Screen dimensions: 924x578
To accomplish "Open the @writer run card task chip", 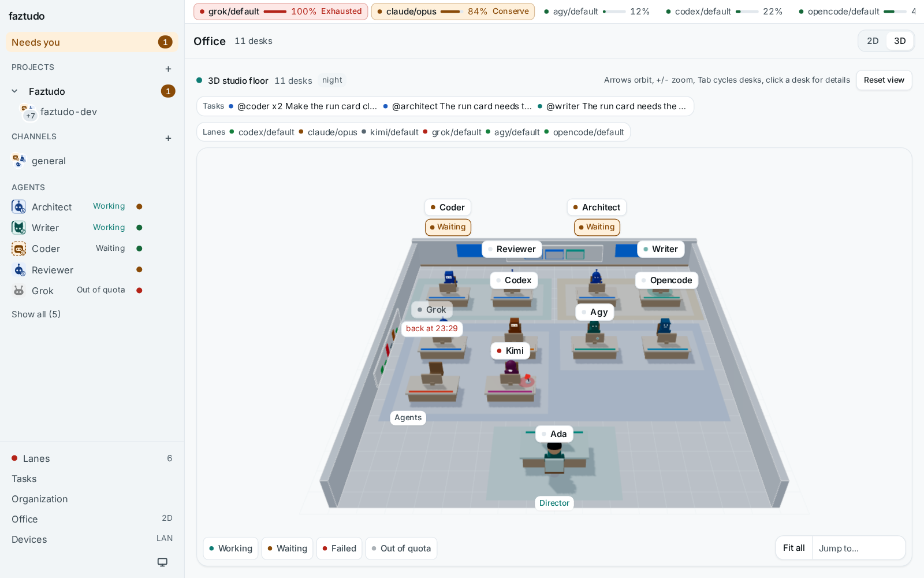I will tap(612, 106).
